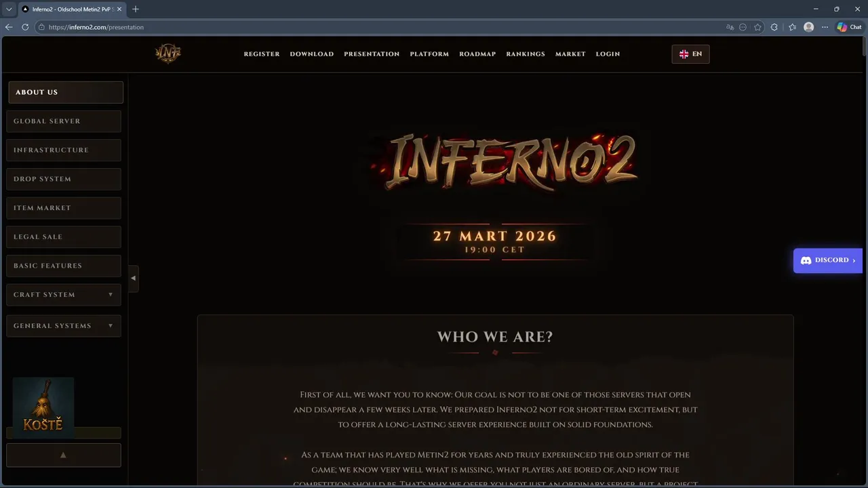View the Rankings page
This screenshot has height=488, width=868.
526,54
